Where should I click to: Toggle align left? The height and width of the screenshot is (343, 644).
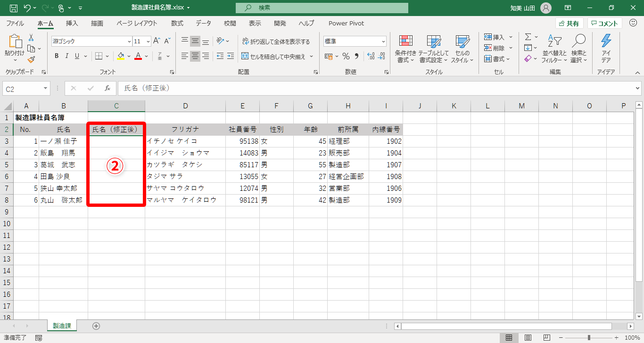pyautogui.click(x=185, y=56)
